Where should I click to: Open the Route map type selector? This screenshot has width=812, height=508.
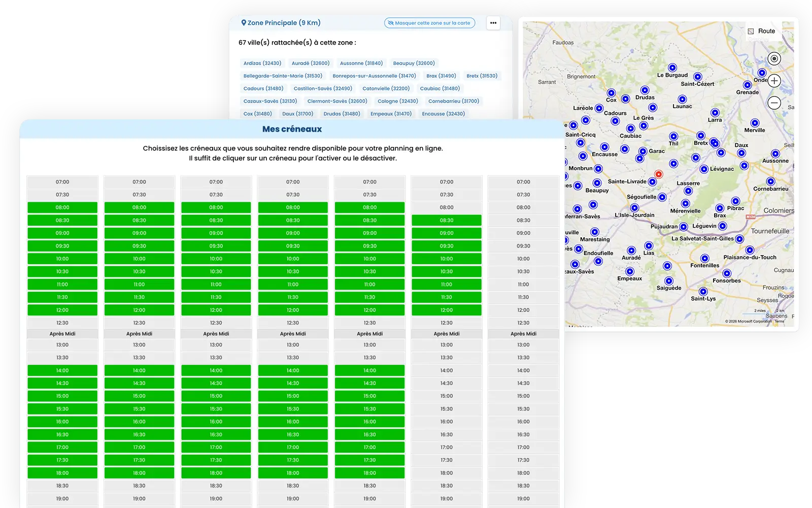(761, 31)
